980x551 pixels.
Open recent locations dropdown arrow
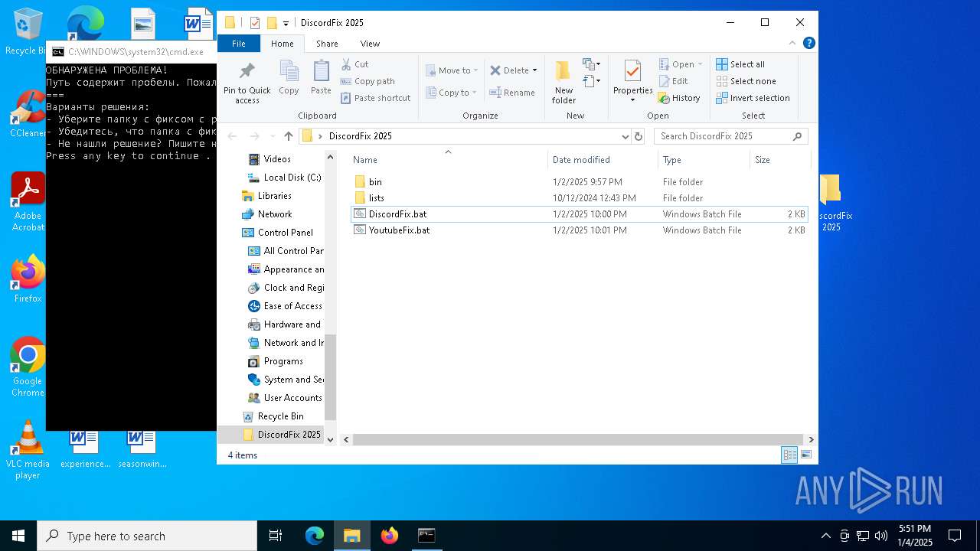tap(272, 136)
